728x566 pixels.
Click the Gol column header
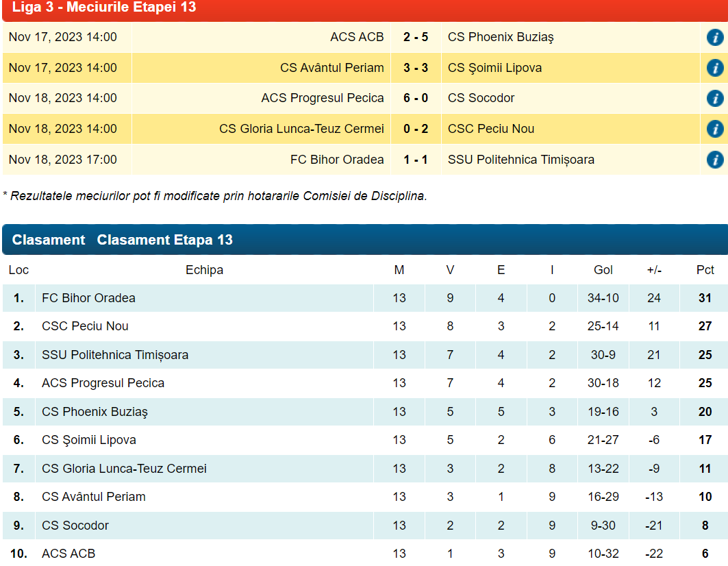click(603, 270)
